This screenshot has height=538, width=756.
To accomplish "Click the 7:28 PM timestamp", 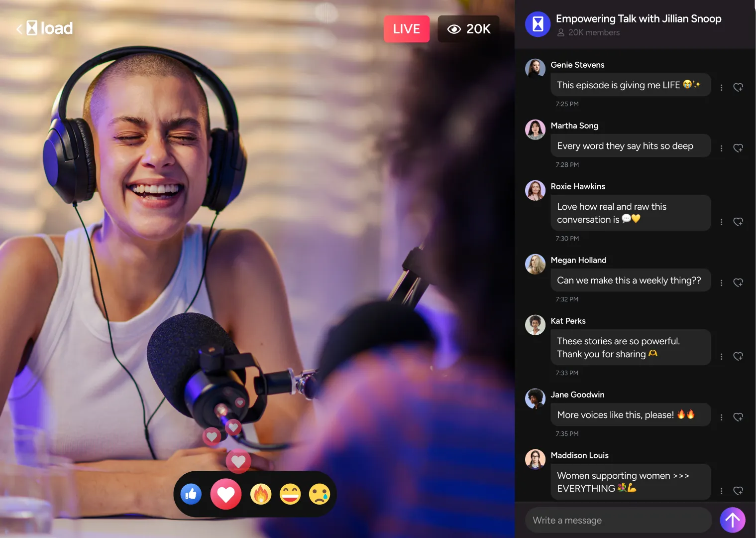I will pos(567,165).
